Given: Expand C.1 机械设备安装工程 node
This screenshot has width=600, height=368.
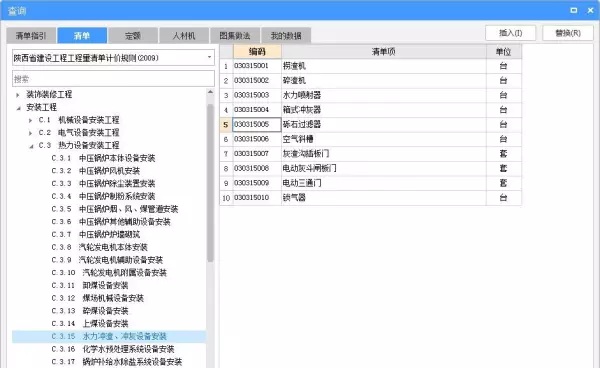Looking at the screenshot, I should [x=30, y=120].
